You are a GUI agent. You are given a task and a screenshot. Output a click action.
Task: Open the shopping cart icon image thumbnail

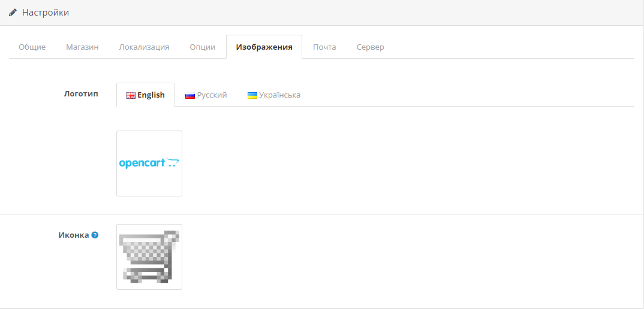(x=149, y=256)
